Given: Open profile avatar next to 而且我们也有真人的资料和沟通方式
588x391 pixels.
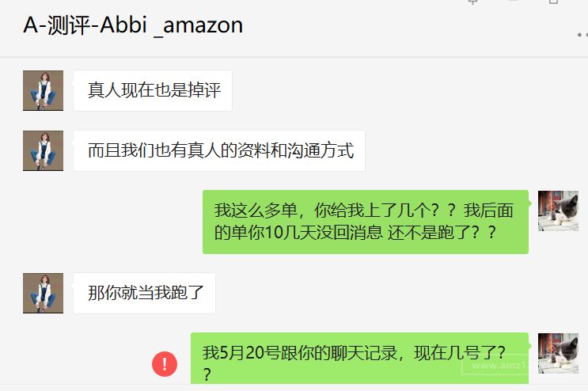Looking at the screenshot, I should (43, 150).
